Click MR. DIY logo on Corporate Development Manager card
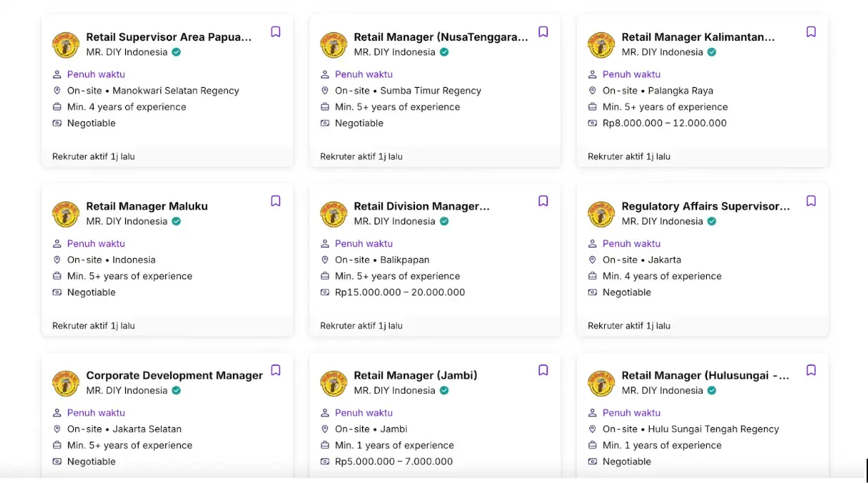 (x=65, y=383)
